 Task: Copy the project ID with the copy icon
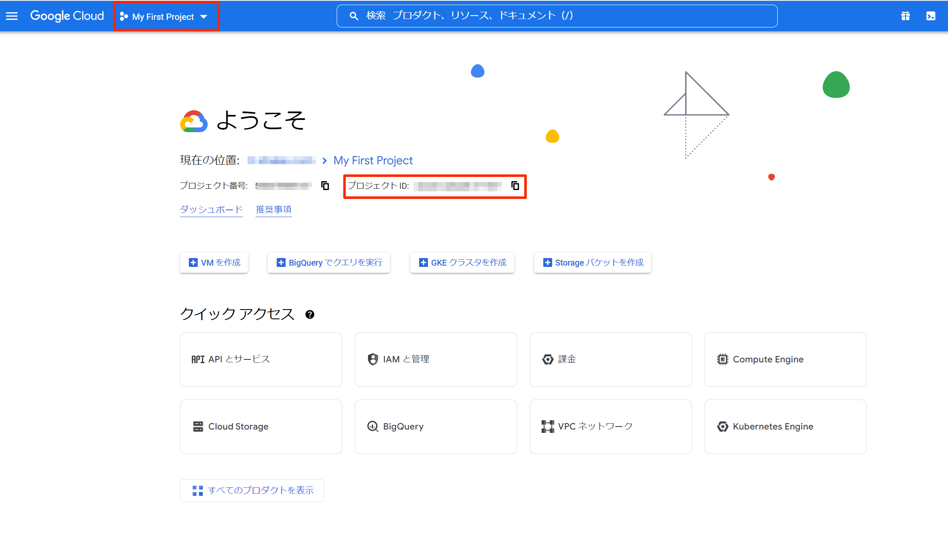[x=515, y=185]
